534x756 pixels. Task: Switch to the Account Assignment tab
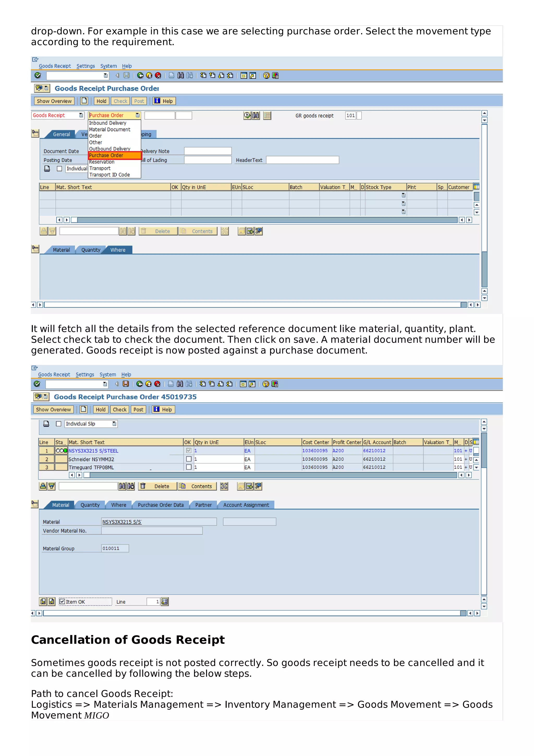coord(246,505)
